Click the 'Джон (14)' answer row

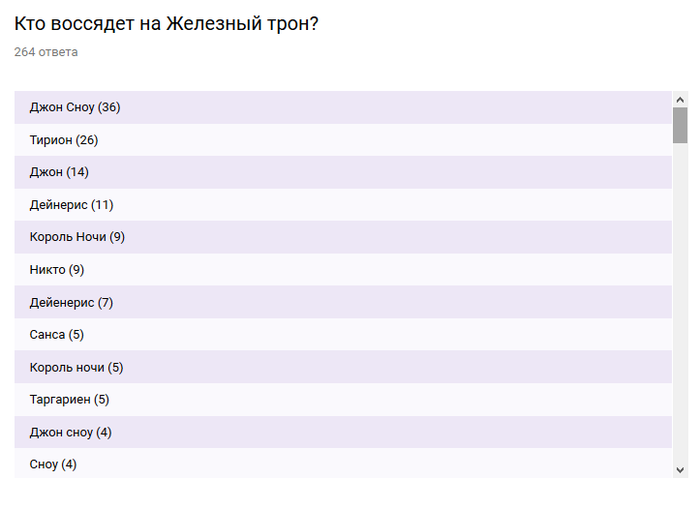[x=343, y=172]
